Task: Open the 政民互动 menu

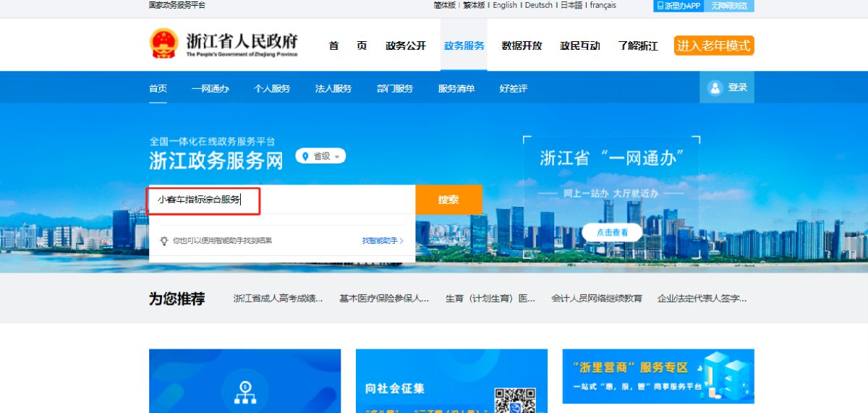Action: click(580, 46)
